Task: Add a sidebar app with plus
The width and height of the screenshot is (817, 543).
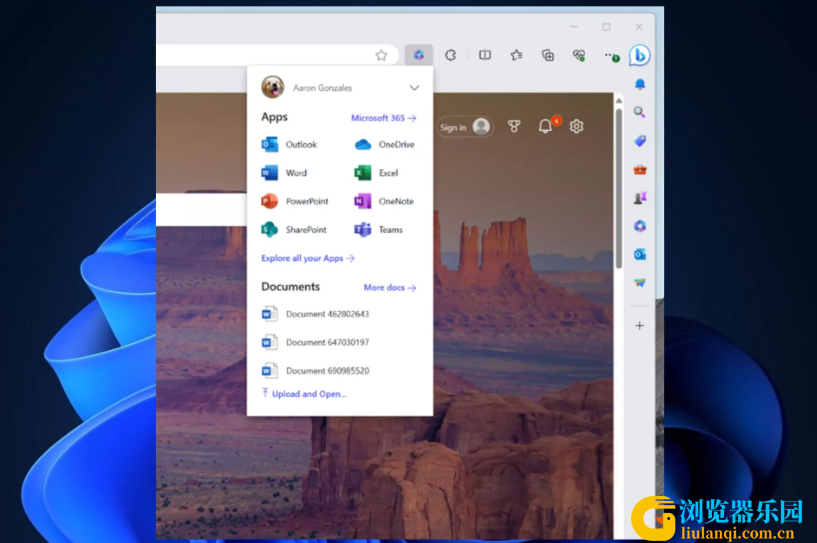Action: tap(640, 326)
